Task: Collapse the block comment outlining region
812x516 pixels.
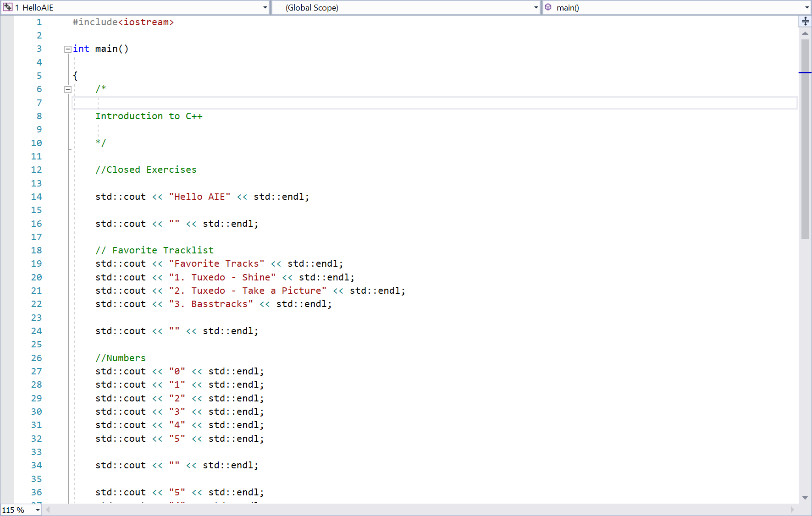Action: (67, 89)
